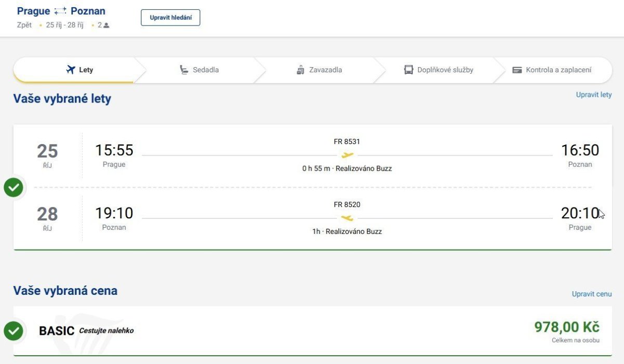This screenshot has height=364, width=624.
Task: Select the Lety step tab
Action: click(x=80, y=70)
